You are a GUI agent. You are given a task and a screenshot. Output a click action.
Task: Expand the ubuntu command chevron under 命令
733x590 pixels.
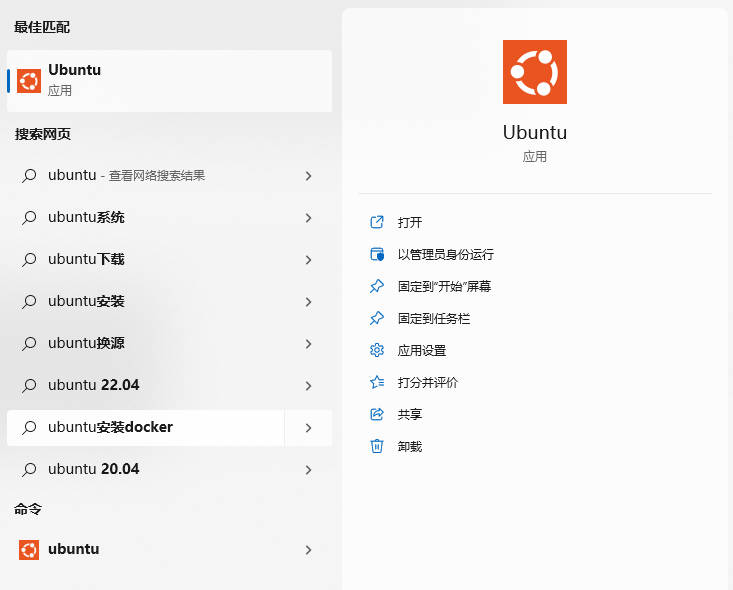[x=308, y=550]
